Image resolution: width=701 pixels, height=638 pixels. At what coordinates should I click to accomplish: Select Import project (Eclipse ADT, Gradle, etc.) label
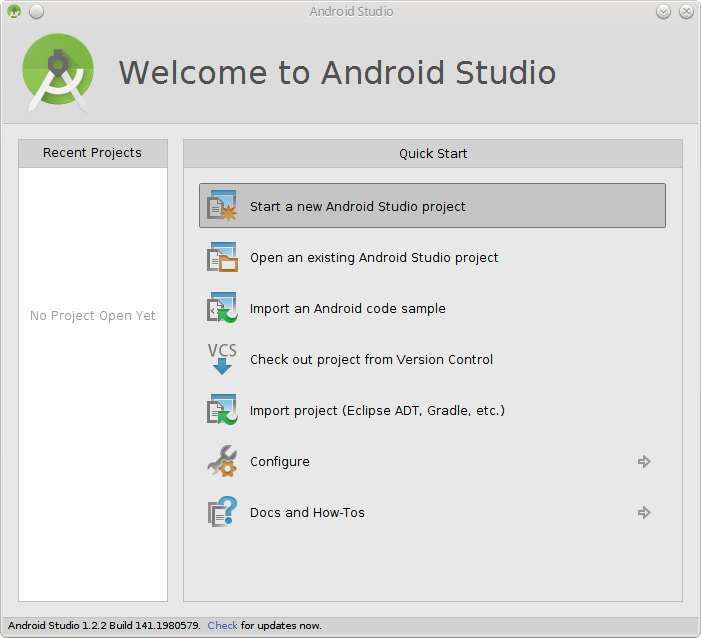[377, 410]
